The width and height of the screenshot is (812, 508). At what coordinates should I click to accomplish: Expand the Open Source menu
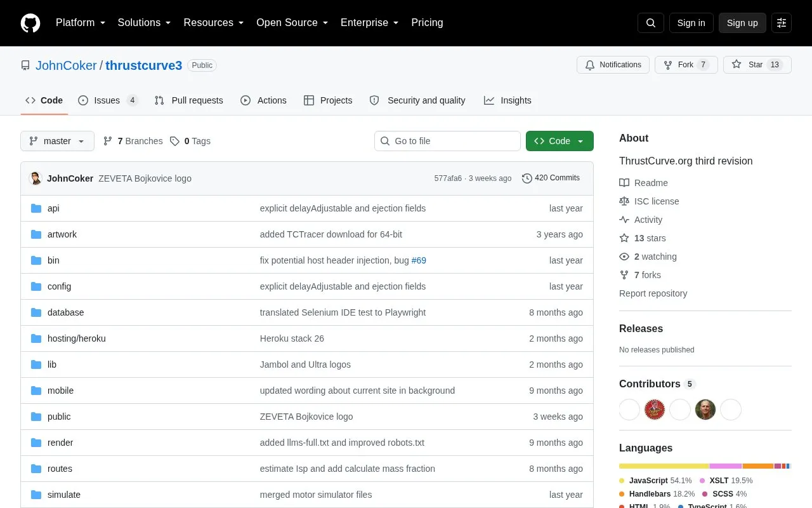tap(292, 23)
